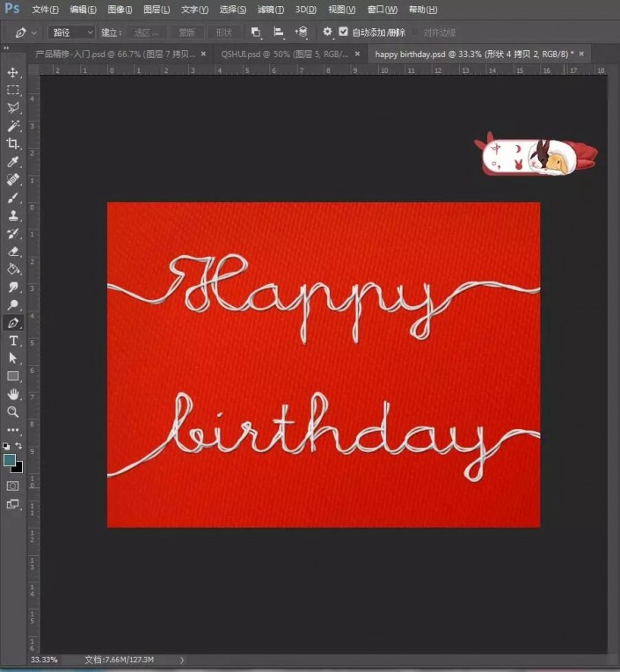Close the QSHUI.psd tab

[357, 54]
